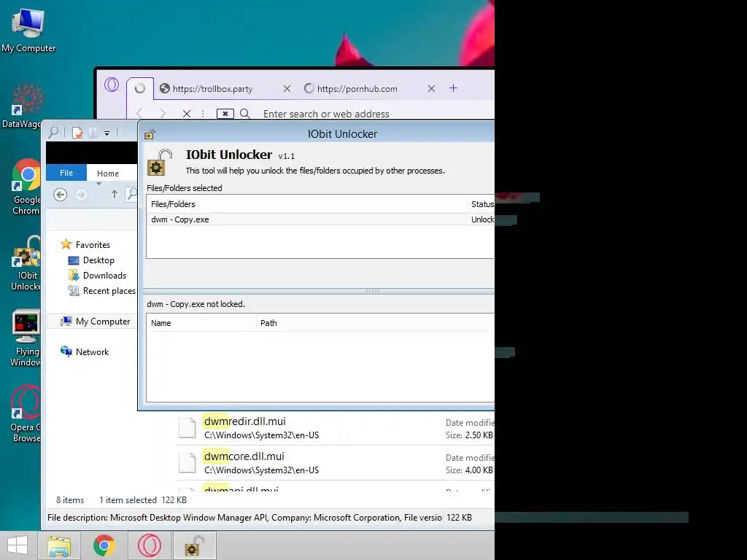Viewport: 747px width, 560px height.
Task: Launch Google Chrome desktop shortcut
Action: pos(26,187)
